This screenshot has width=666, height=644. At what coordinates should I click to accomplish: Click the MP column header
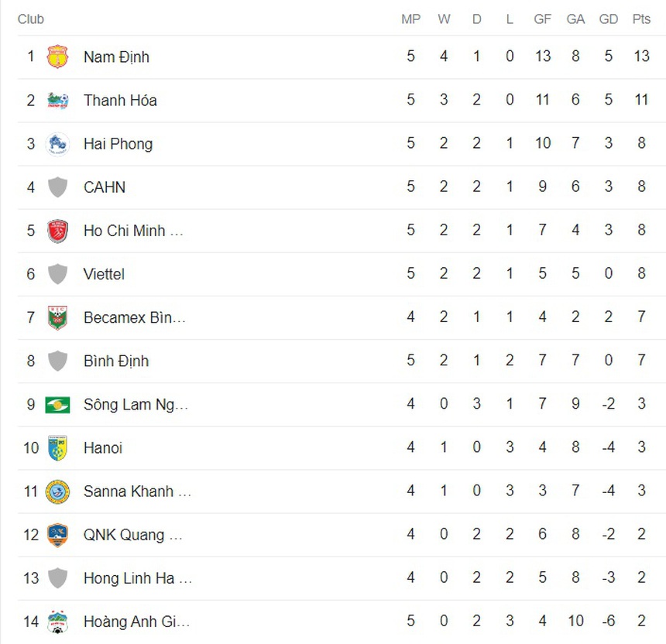click(x=410, y=19)
